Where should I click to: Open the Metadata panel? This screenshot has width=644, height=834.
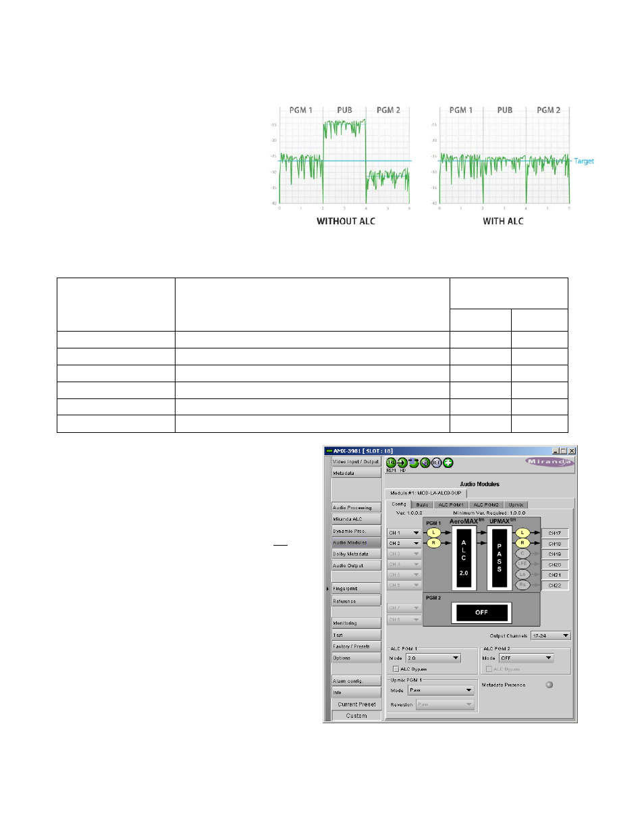pos(356,473)
